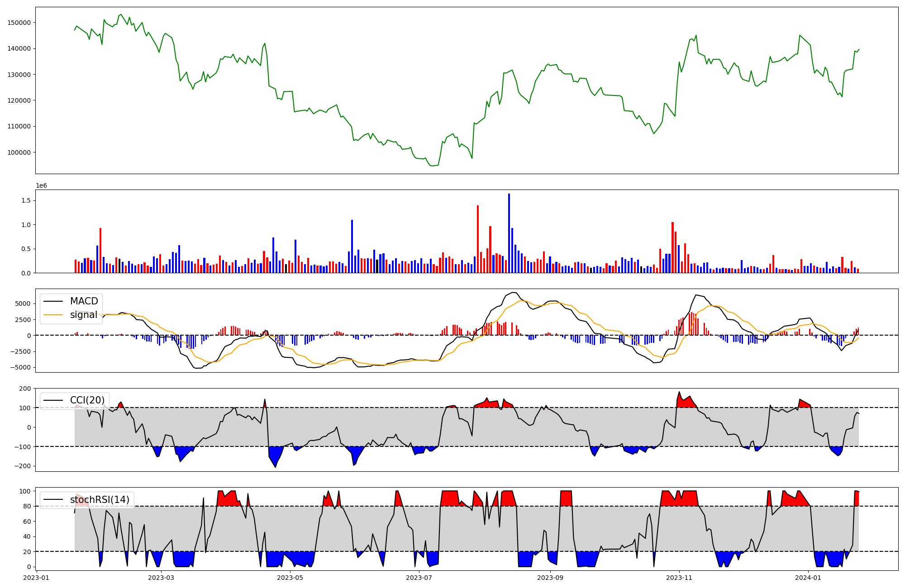Viewport: 905px width, 588px height.
Task: Click the 2023-01 x-axis date label
Action: 36,578
